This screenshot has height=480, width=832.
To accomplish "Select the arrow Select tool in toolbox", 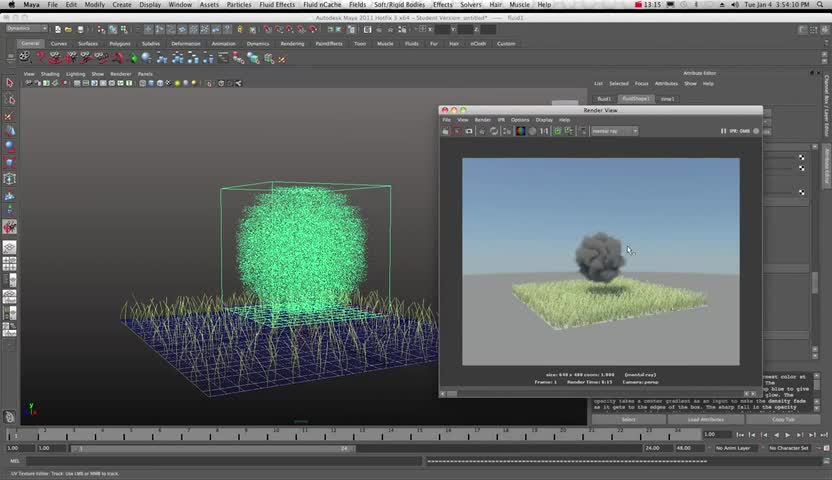I will (10, 84).
